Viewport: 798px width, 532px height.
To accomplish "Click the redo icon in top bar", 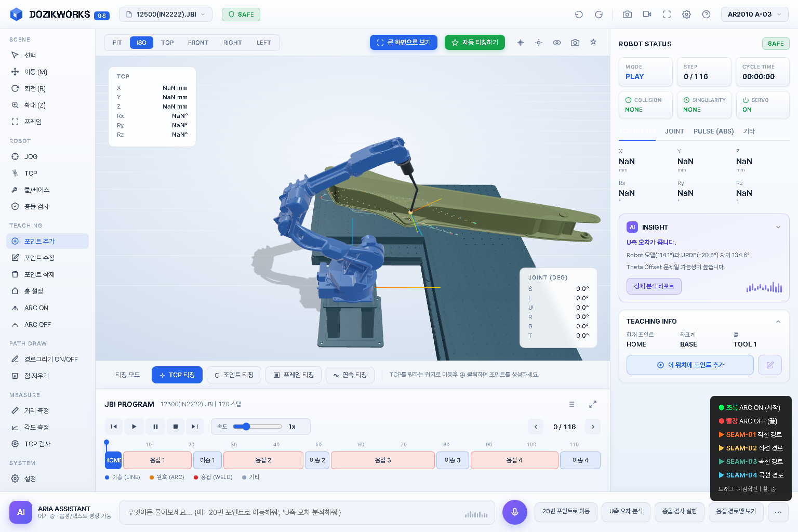I will [x=598, y=15].
